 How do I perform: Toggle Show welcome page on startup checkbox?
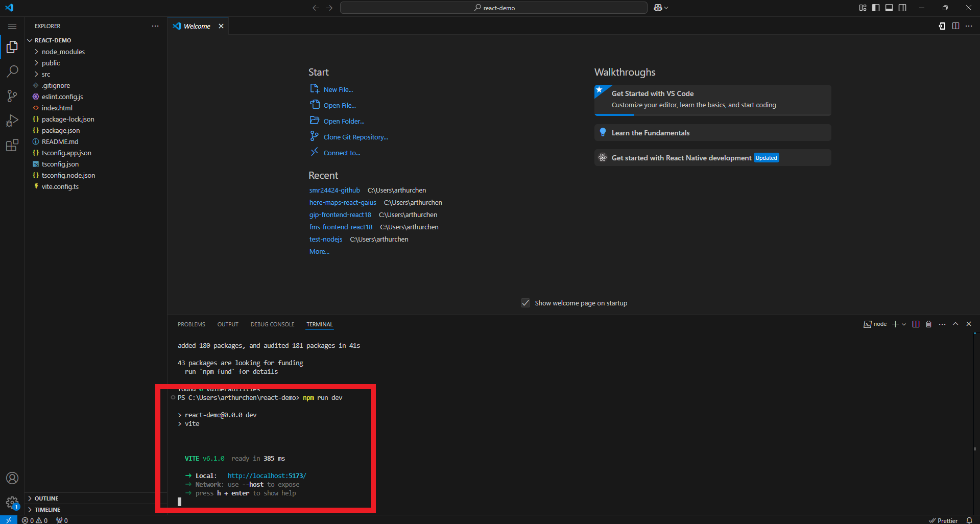pos(525,303)
